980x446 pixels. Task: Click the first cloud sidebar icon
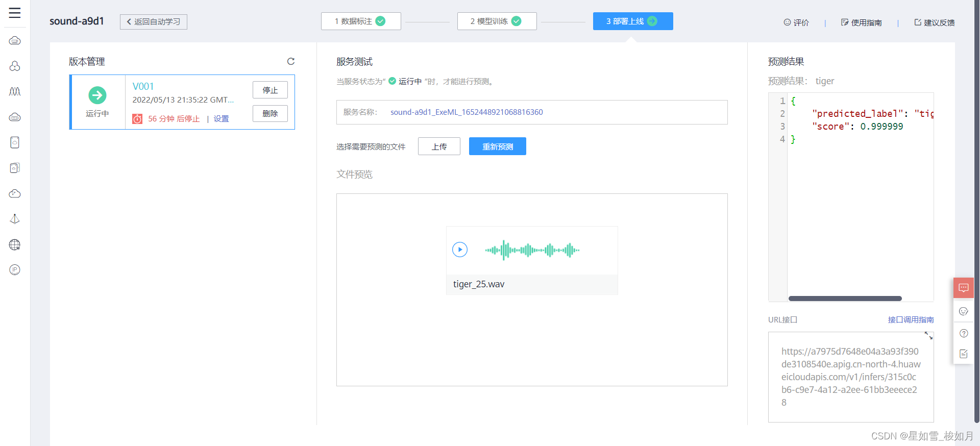tap(15, 40)
